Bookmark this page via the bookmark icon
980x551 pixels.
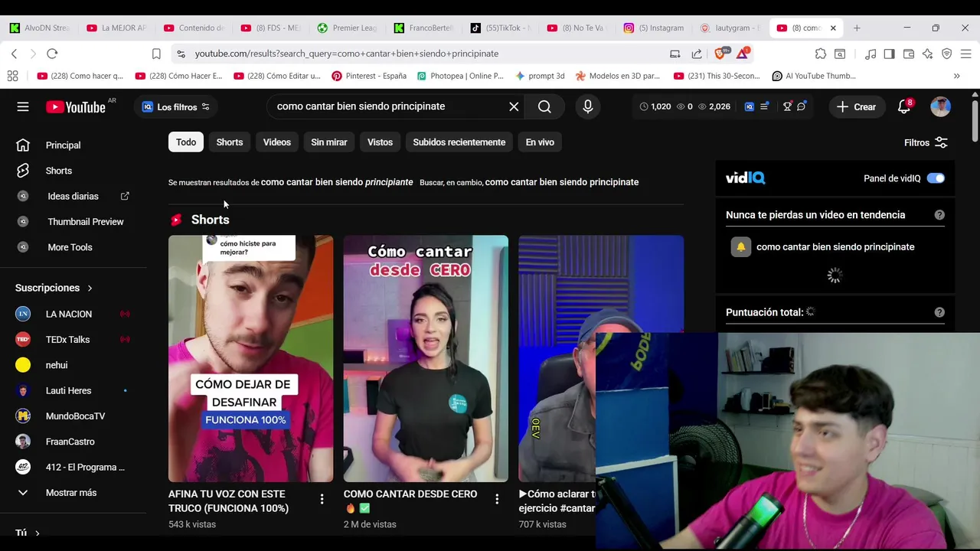(156, 54)
